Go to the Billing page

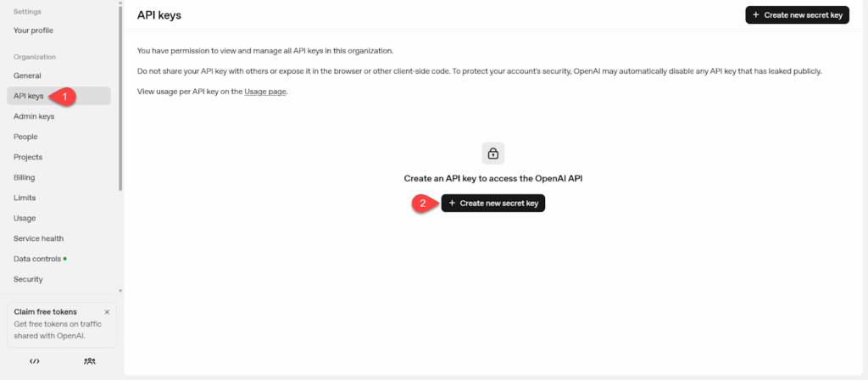(x=25, y=177)
